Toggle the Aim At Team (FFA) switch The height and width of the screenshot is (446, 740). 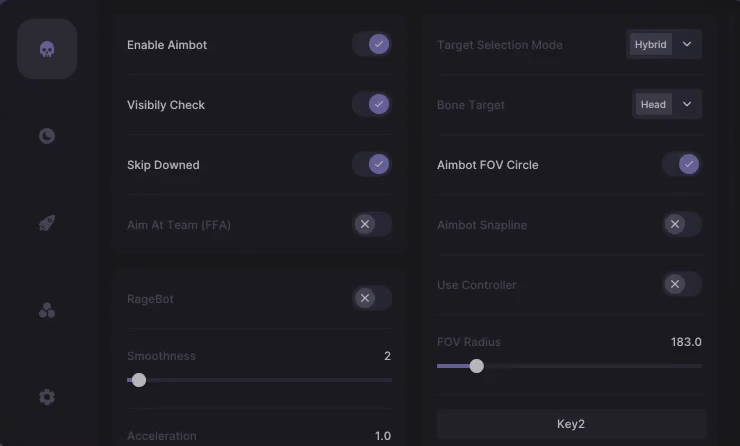pos(371,224)
